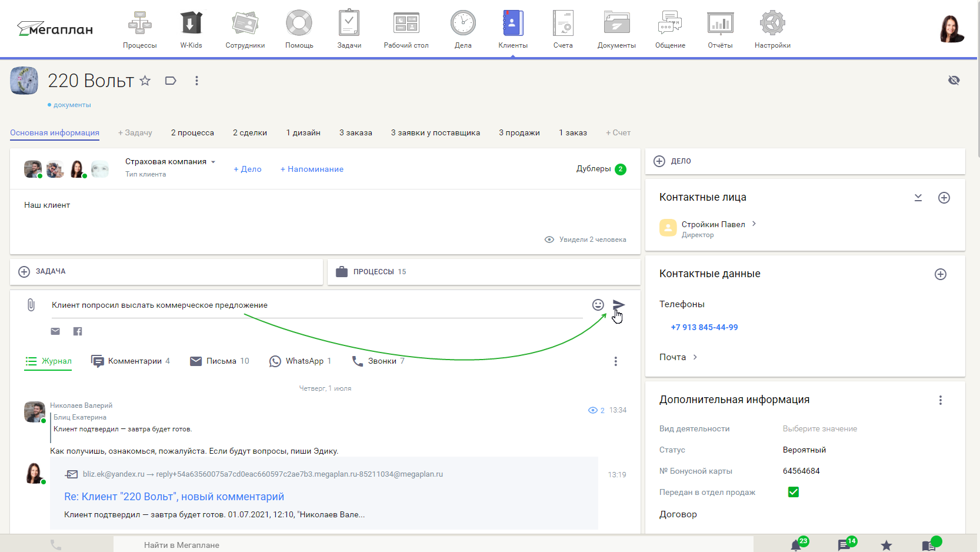
Task: Switch to Основная информация tab
Action: click(x=55, y=132)
